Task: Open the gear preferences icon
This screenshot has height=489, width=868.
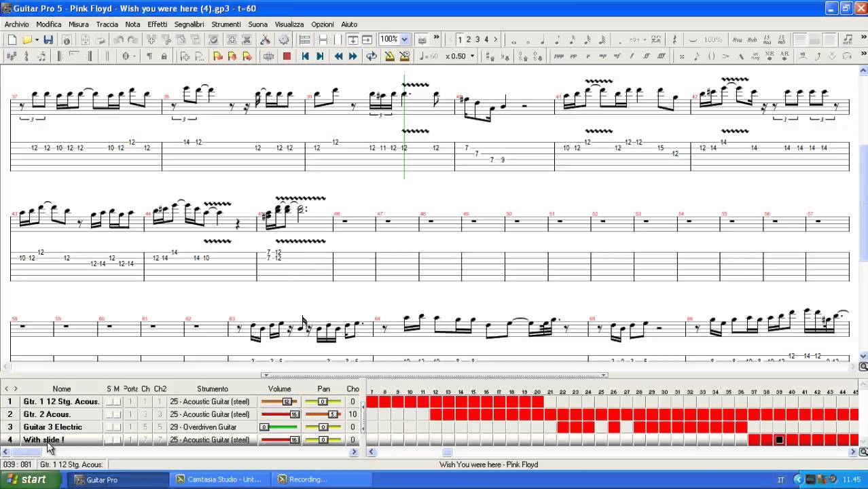Action: (x=283, y=39)
